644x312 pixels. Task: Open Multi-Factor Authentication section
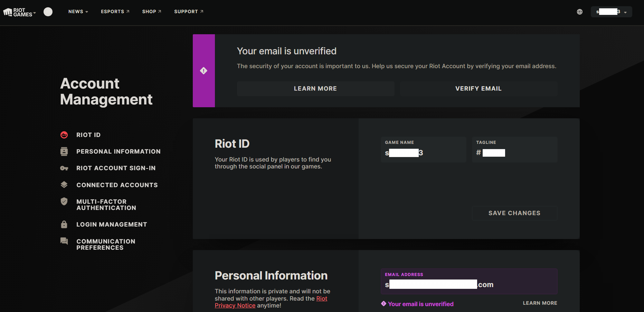tap(106, 205)
